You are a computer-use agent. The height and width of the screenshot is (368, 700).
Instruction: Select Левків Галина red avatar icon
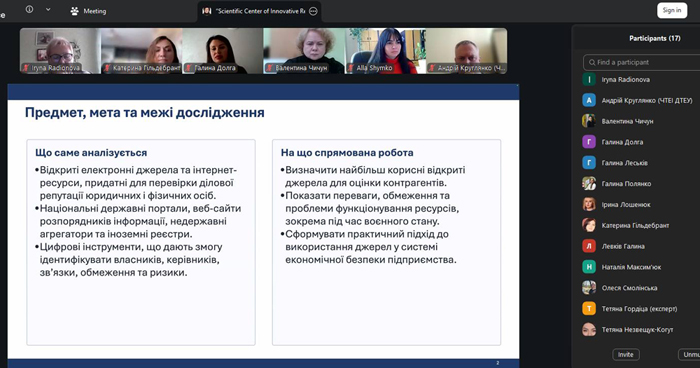[x=589, y=246]
